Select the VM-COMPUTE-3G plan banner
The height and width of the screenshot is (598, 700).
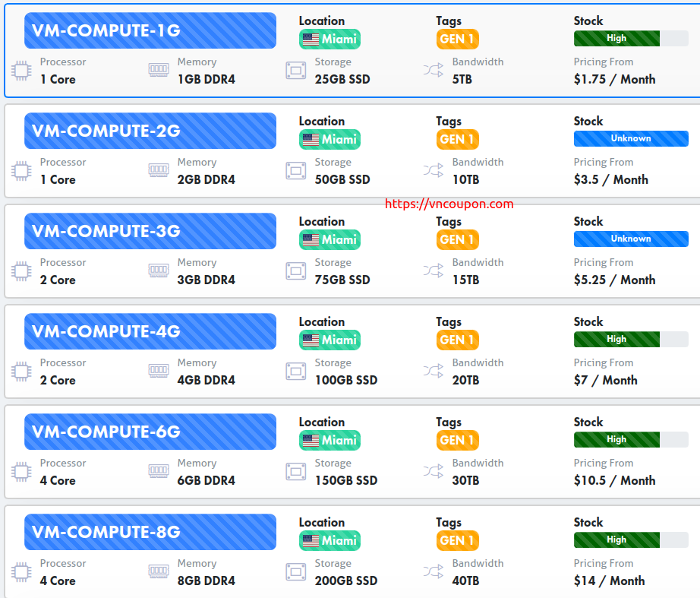150,231
